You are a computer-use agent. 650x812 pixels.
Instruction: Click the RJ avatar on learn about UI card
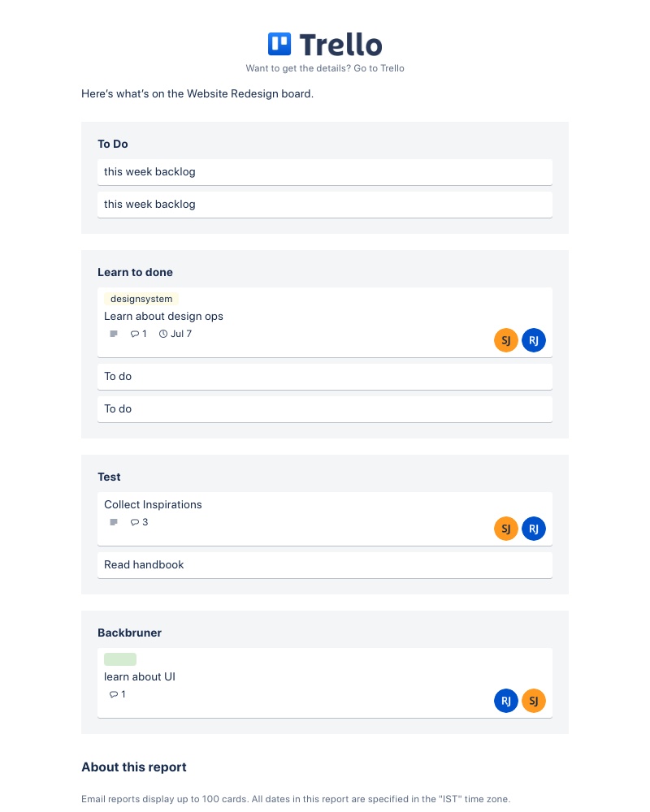(506, 701)
